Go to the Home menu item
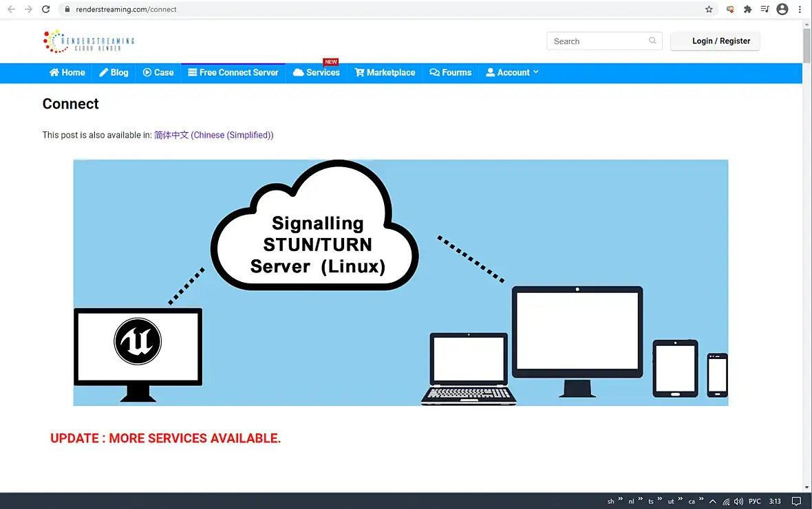 67,72
